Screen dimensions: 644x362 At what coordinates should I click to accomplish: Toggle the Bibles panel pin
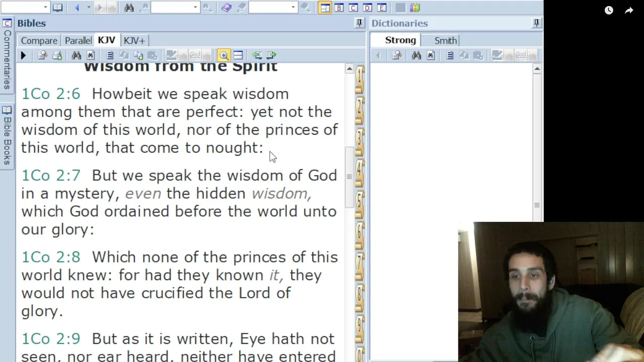(359, 23)
